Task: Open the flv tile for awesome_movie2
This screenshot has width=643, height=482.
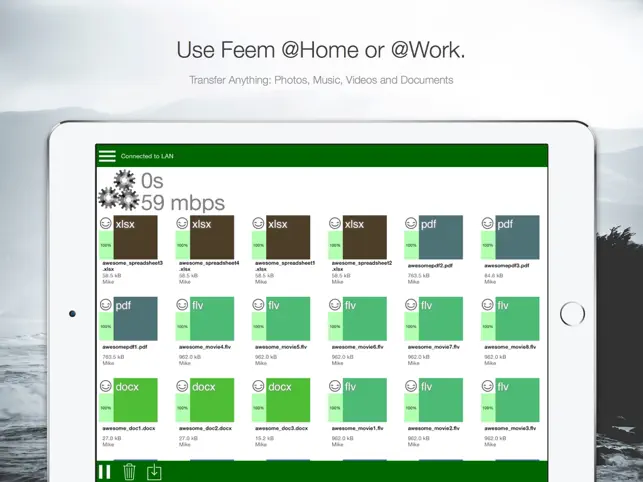Action: (x=441, y=400)
